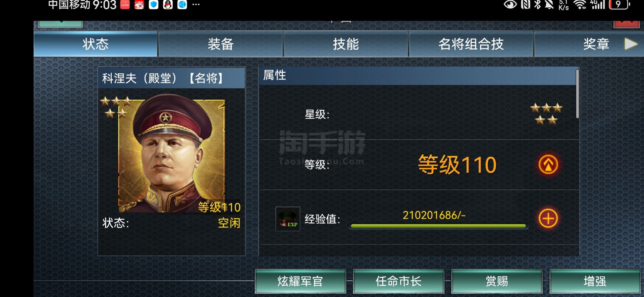Tap the eye comfort icon in status bar

click(x=510, y=4)
